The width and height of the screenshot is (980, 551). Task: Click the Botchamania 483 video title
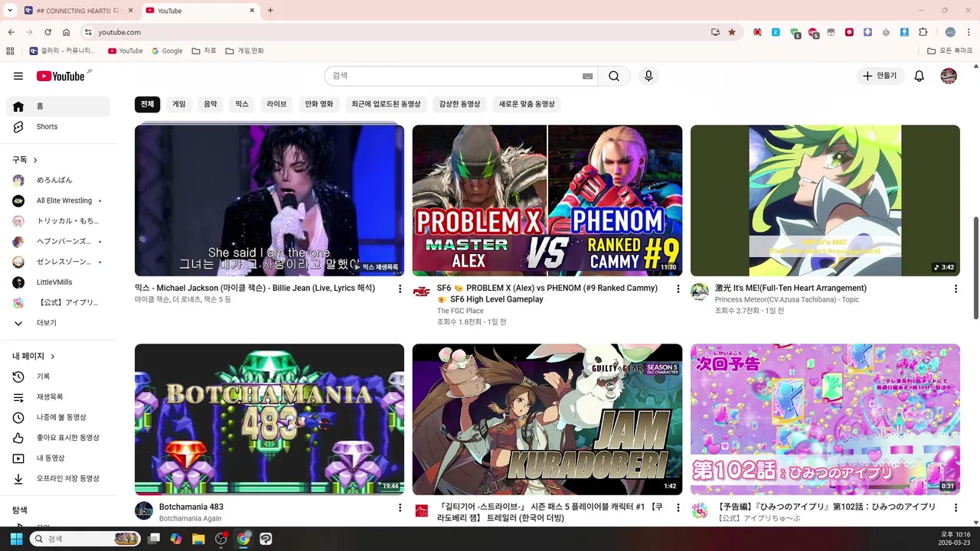coord(191,507)
